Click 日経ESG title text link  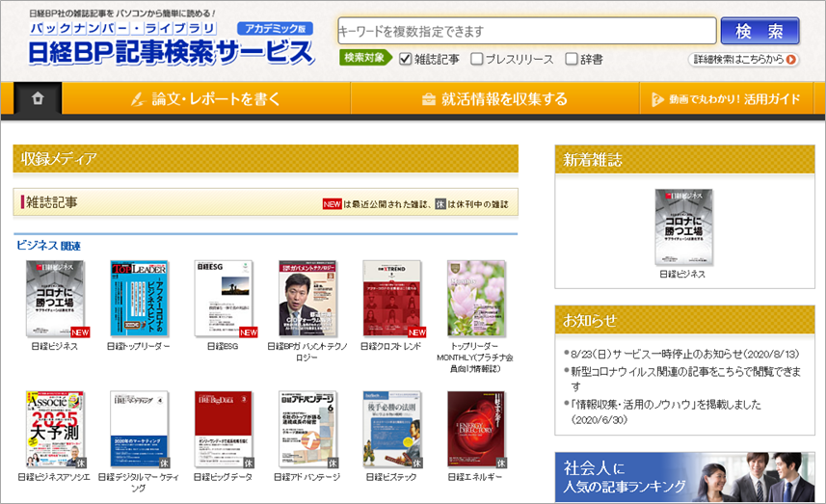click(223, 346)
